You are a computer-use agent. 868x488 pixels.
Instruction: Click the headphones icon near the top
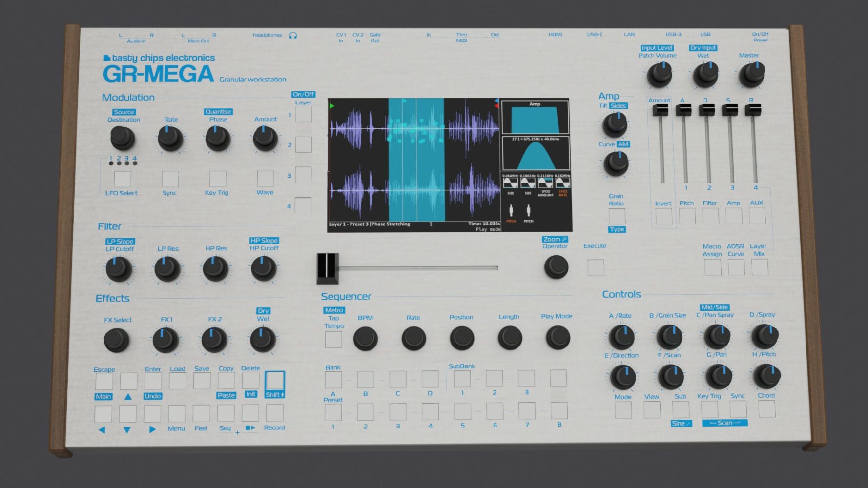pyautogui.click(x=293, y=35)
